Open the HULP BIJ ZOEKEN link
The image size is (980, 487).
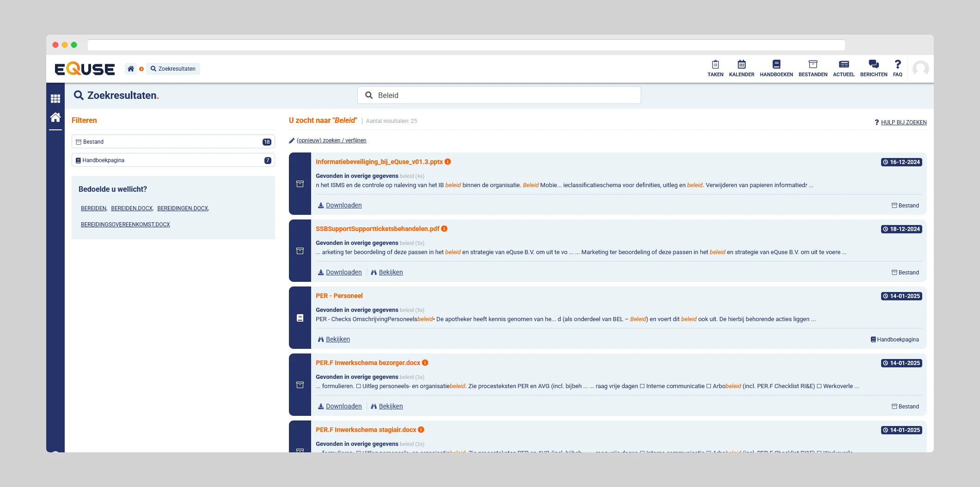click(903, 122)
